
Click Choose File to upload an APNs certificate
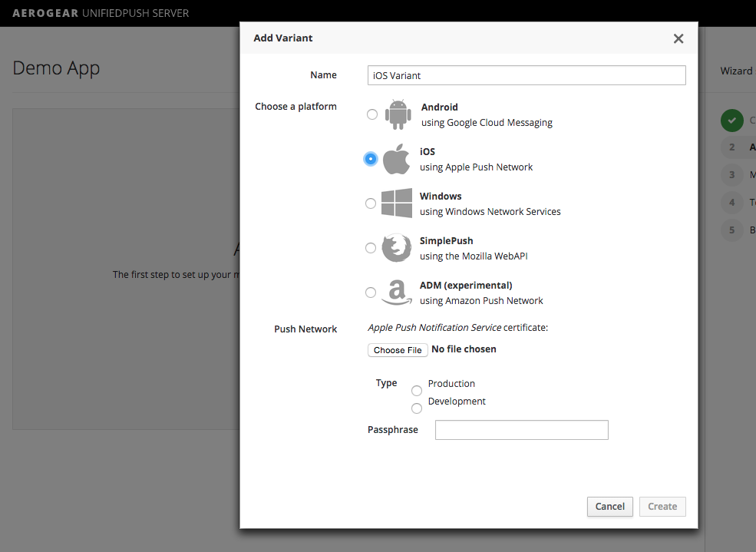[398, 349]
